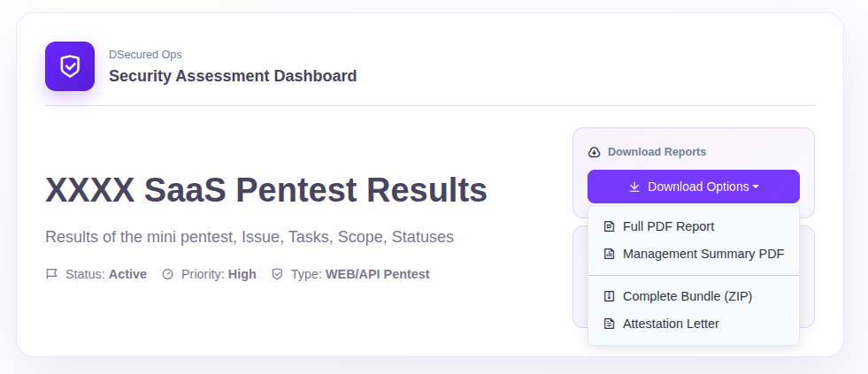The image size is (868, 374).
Task: Click the DSecured Ops label
Action: [145, 55]
